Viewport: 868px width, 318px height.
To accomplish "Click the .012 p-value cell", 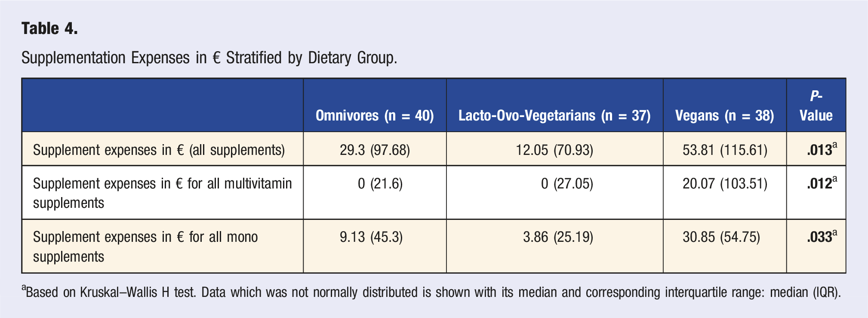I will (x=822, y=183).
